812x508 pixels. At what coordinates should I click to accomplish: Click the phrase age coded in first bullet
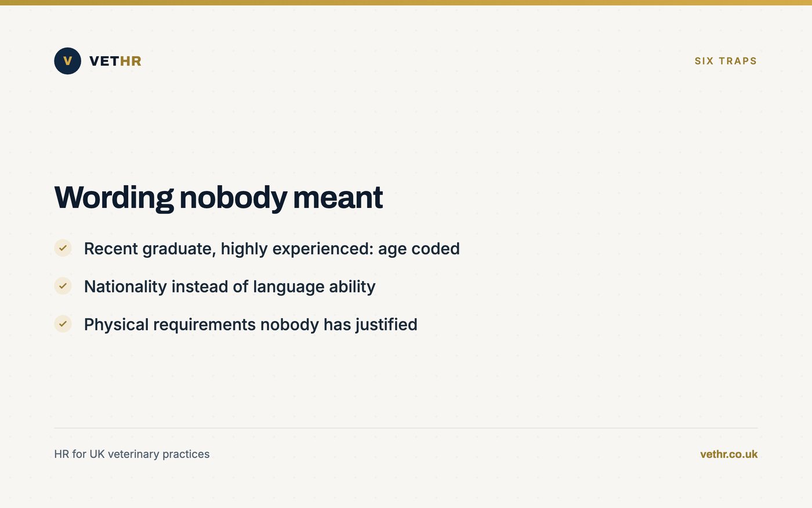click(419, 248)
